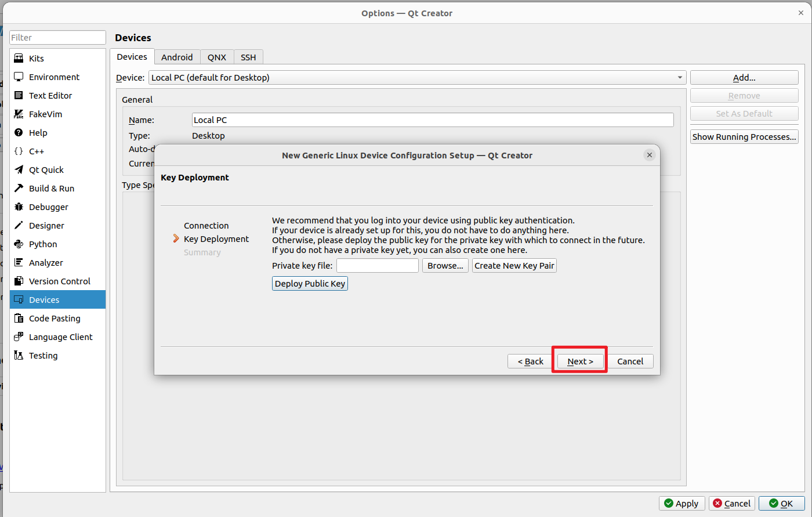812x517 pixels.
Task: Open the Debugger bug icon
Action: [19, 207]
